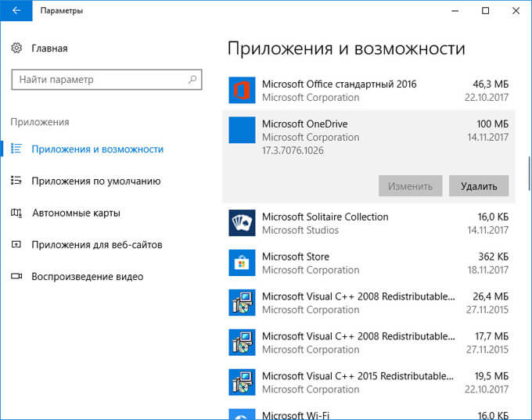Select Microsoft Store entry in the list

coord(368,264)
